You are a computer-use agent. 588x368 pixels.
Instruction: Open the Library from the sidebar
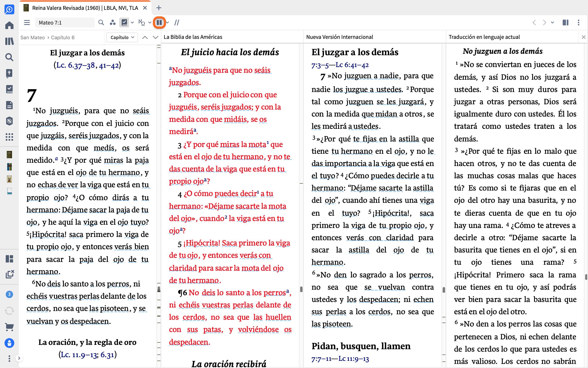click(9, 41)
